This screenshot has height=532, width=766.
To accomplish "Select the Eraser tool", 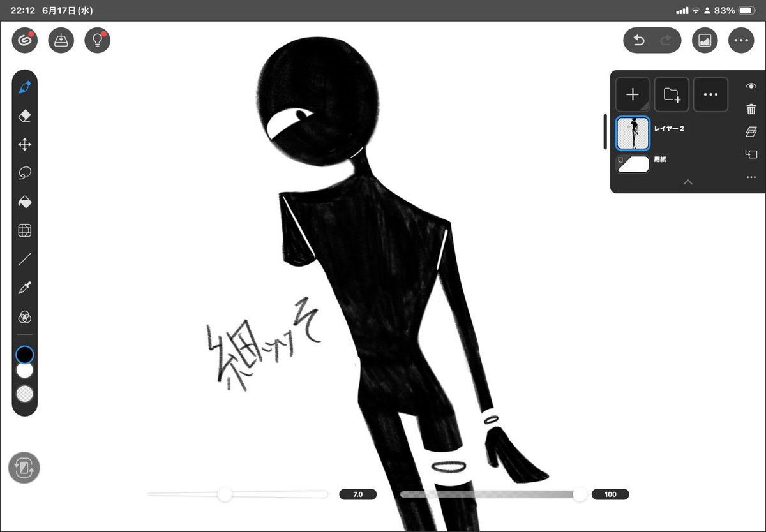I will click(x=25, y=116).
